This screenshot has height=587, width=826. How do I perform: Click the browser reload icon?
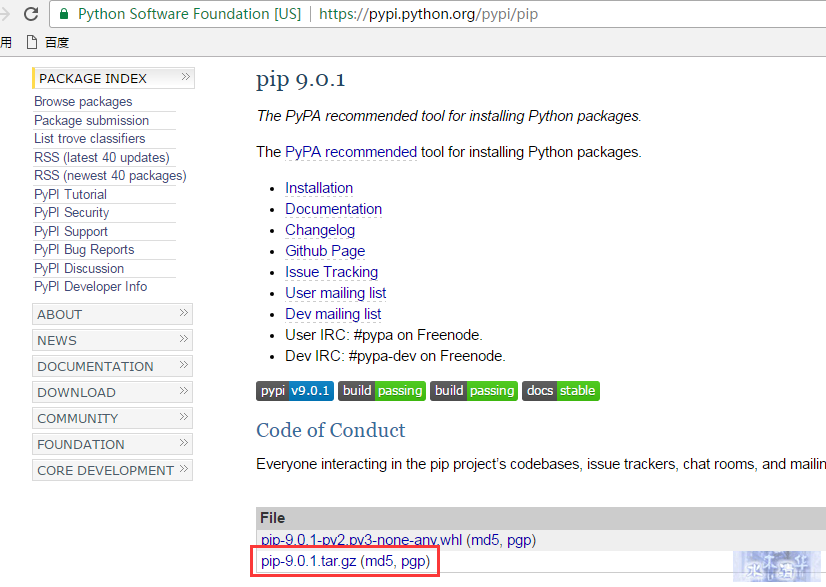click(31, 14)
